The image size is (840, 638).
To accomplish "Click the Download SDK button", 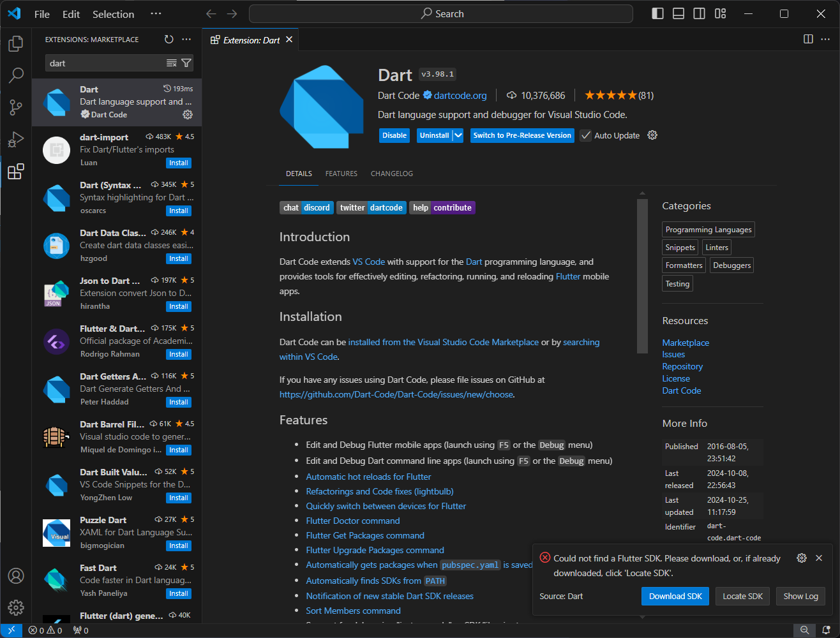I will 675,597.
